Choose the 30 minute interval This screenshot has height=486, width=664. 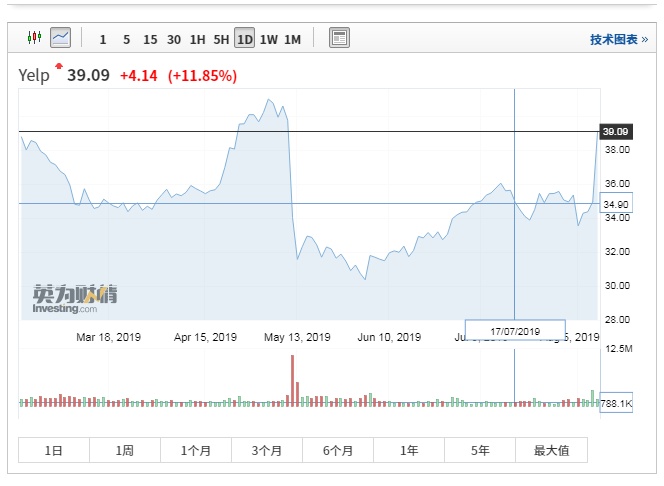click(x=174, y=39)
